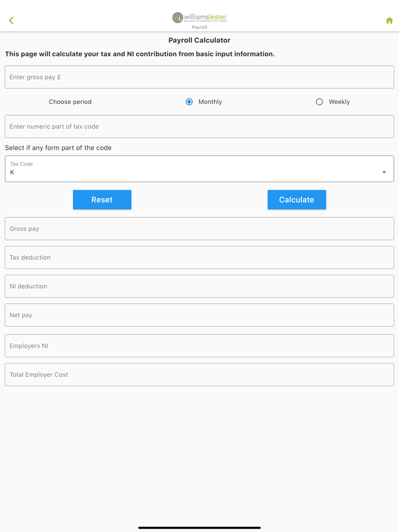Tap the Gross pay result field
Screen dimensions: 399x532
pos(199,228)
